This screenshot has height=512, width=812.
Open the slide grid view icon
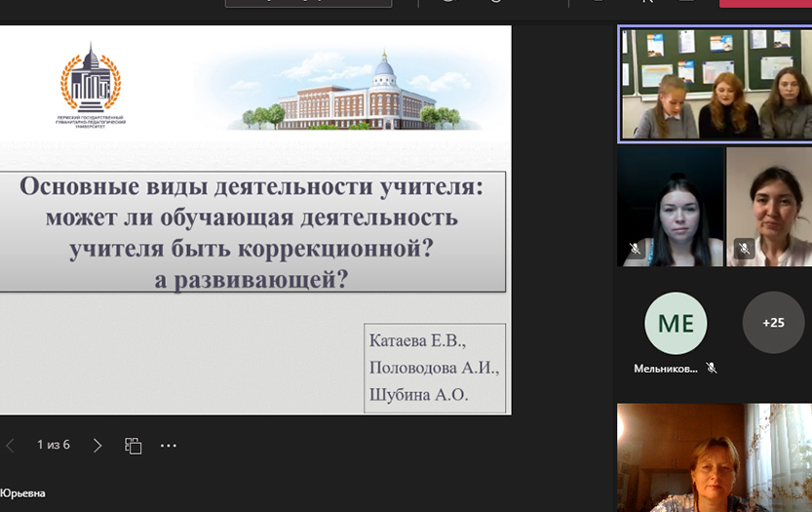tap(134, 446)
